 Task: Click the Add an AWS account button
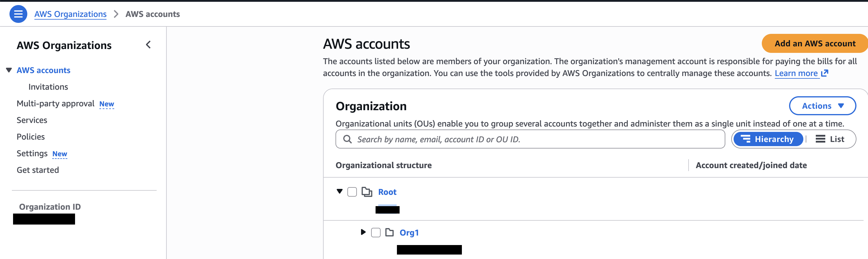(x=815, y=43)
